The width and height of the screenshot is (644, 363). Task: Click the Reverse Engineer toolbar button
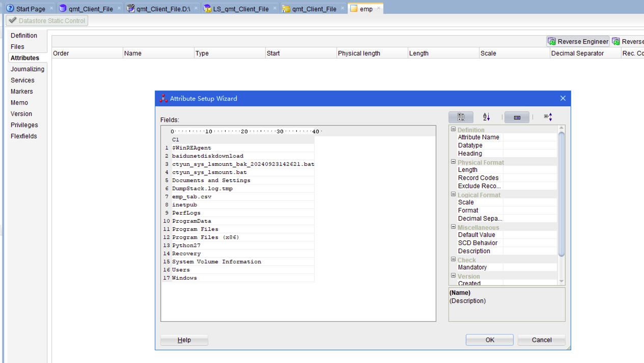click(x=578, y=42)
